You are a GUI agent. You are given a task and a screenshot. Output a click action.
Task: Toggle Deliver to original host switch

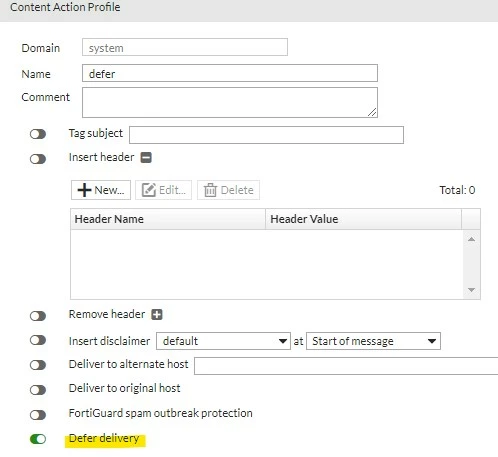pyautogui.click(x=38, y=390)
